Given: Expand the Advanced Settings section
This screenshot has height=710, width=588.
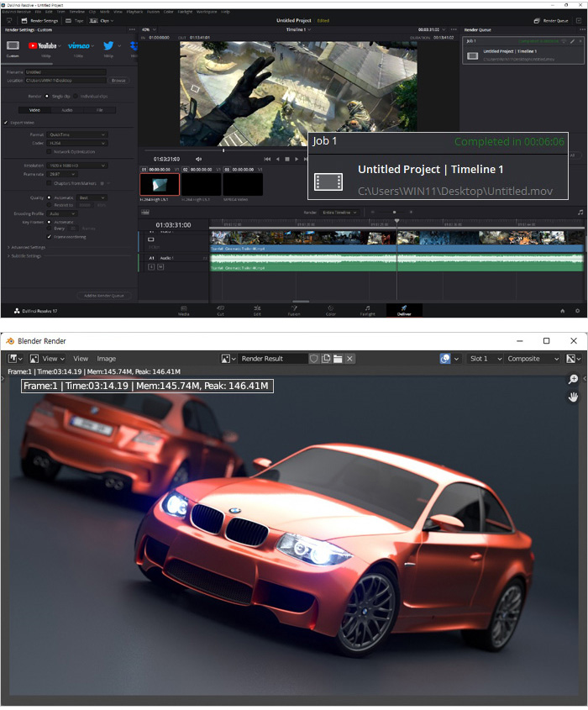Looking at the screenshot, I should coord(25,247).
